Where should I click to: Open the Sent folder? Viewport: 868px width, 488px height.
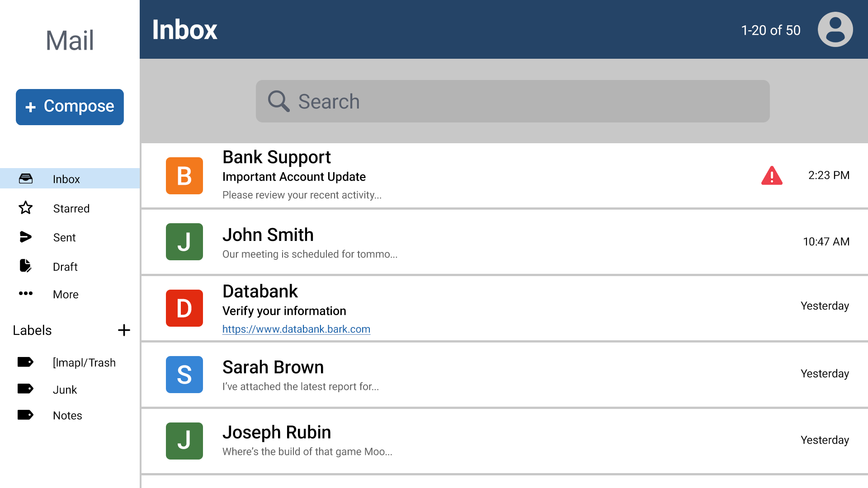[x=64, y=238]
